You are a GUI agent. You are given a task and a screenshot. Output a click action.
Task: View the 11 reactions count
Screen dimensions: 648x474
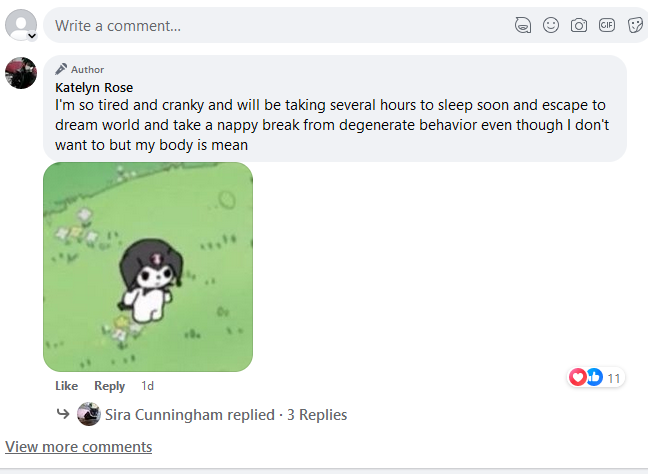coord(614,378)
